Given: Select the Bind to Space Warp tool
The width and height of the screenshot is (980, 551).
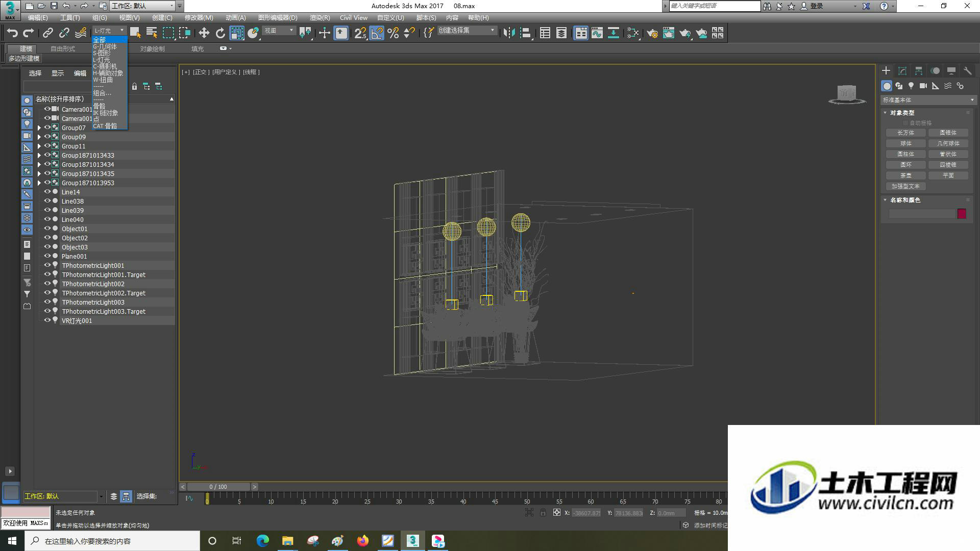Looking at the screenshot, I should (x=81, y=33).
